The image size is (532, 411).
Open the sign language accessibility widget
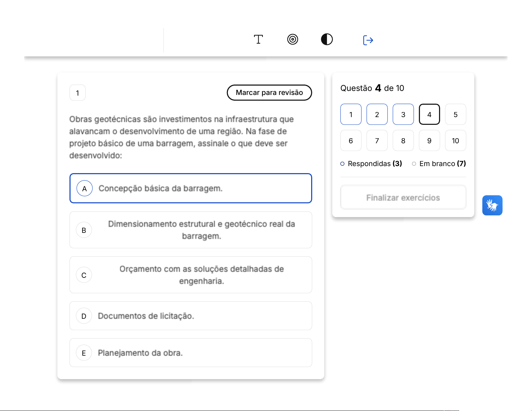coord(492,205)
